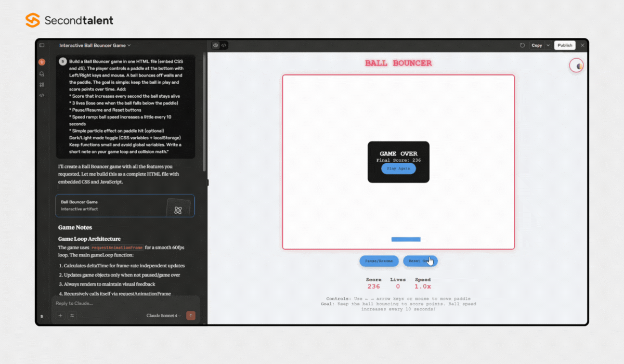
Task: Open the attachment plus button in reply box
Action: click(x=60, y=316)
